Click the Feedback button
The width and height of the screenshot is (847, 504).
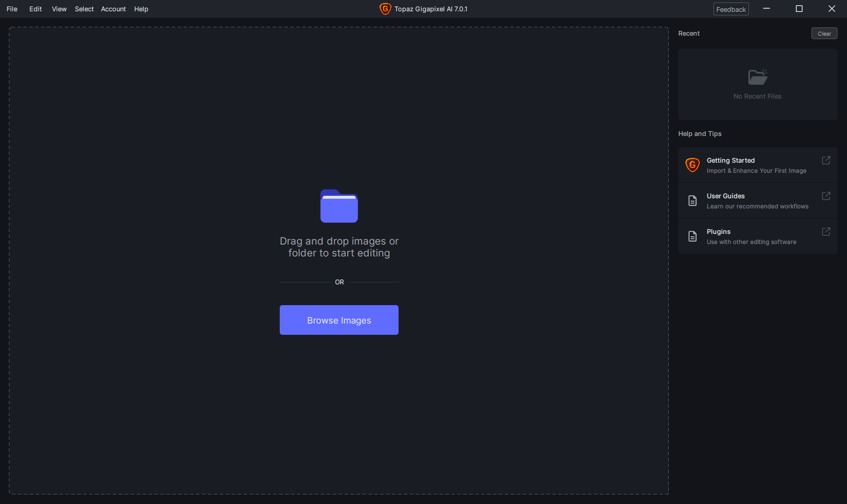(x=731, y=9)
